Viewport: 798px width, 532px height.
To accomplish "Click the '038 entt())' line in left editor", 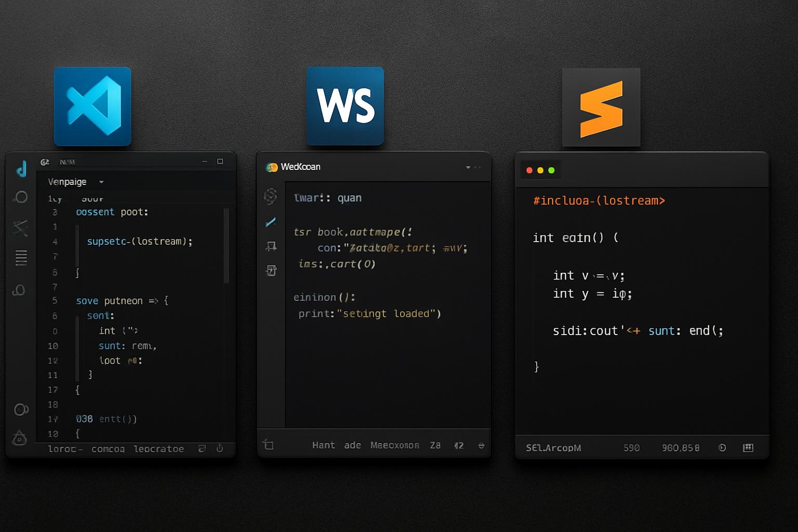I will pyautogui.click(x=106, y=419).
